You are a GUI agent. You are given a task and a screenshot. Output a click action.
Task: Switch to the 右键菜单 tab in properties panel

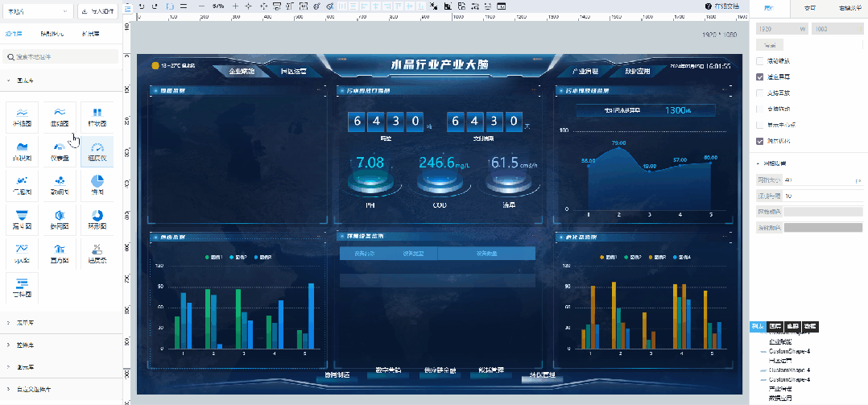(x=848, y=8)
